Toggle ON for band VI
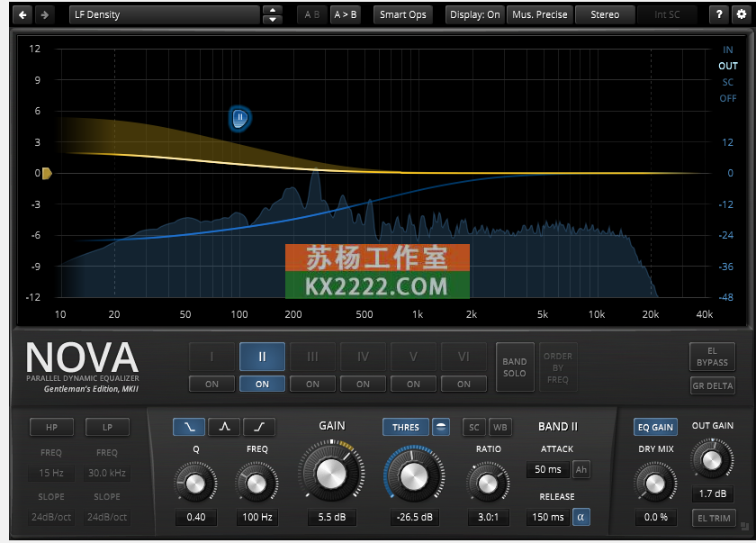This screenshot has height=543, width=756. (463, 384)
